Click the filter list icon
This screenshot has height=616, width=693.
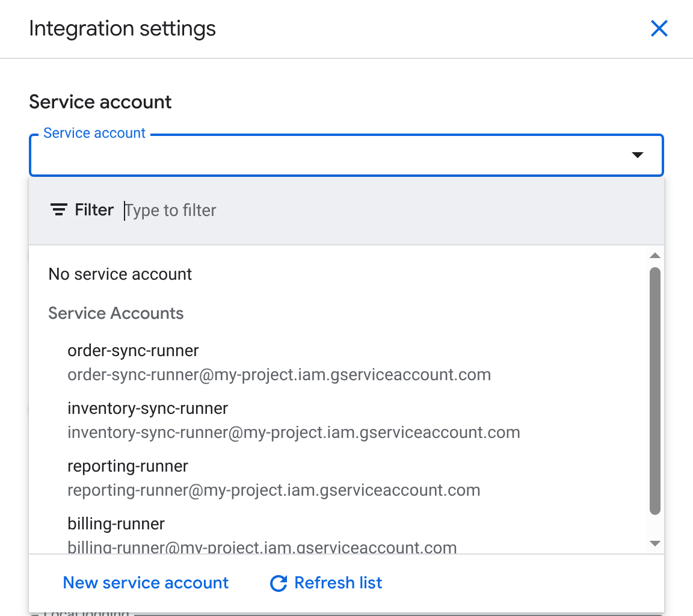(59, 210)
